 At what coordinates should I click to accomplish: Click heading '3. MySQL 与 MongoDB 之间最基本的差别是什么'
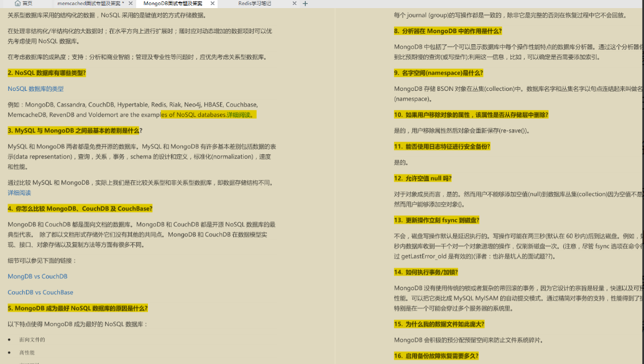coord(73,131)
